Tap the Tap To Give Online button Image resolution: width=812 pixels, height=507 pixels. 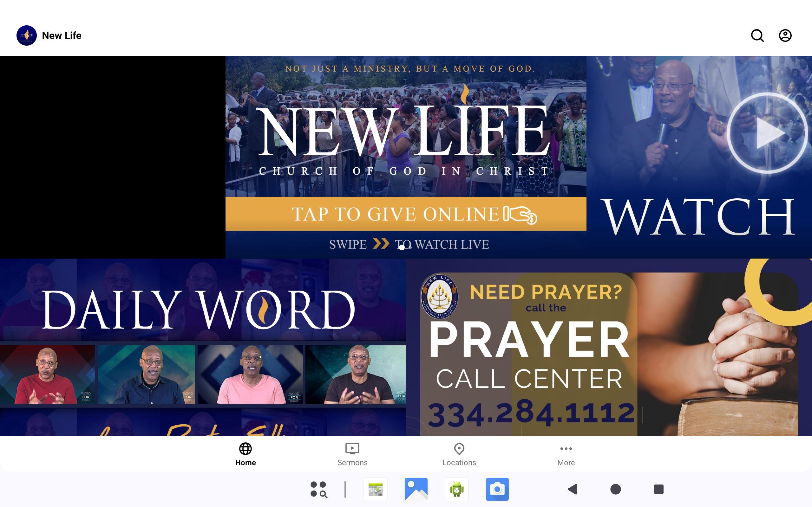coord(406,214)
